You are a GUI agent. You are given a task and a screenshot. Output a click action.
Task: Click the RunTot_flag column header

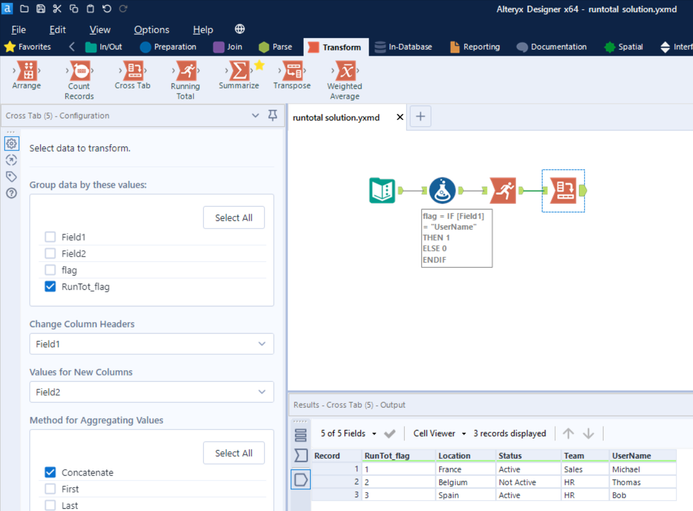398,456
